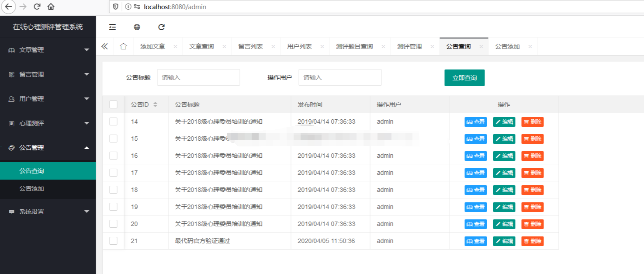Check the row with ID 17
644x274 pixels.
pos(114,173)
